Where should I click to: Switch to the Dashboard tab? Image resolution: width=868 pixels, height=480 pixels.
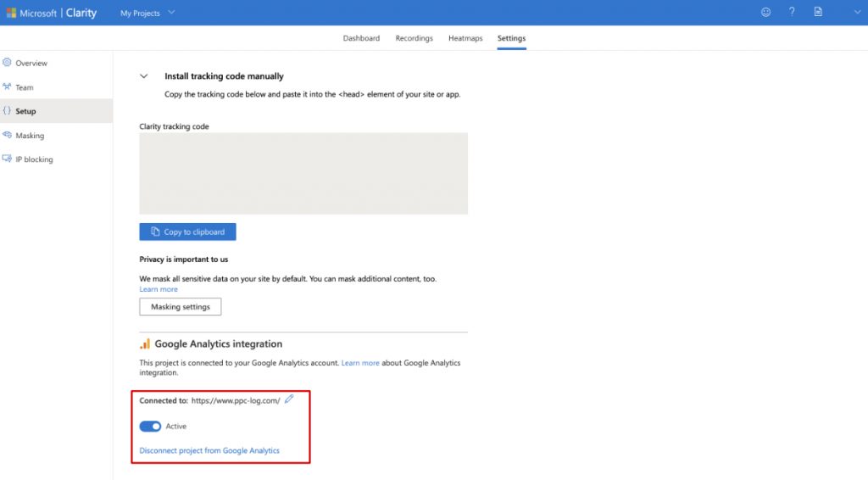click(361, 38)
